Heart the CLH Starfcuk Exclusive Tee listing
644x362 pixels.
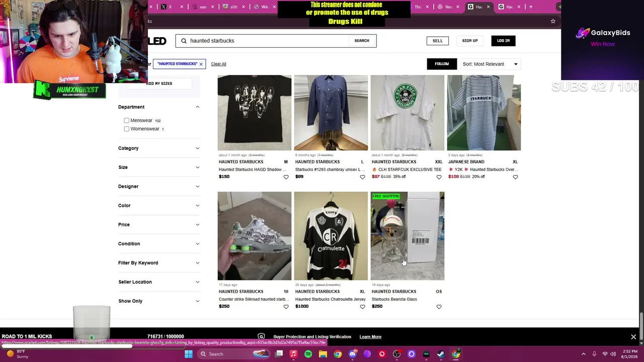point(439,177)
